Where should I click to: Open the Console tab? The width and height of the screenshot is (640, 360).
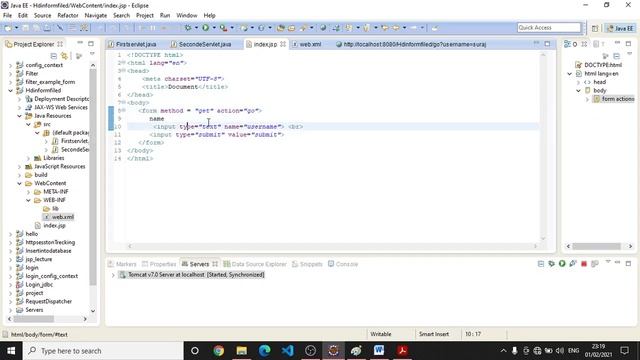pyautogui.click(x=343, y=264)
